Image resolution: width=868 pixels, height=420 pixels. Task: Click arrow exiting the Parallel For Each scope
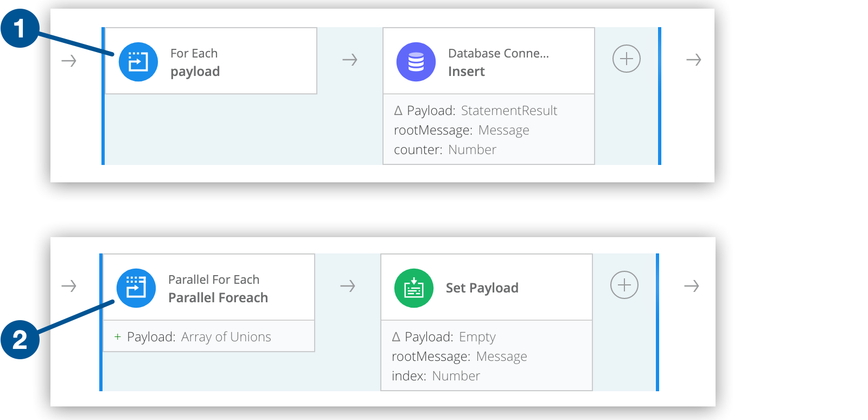[692, 286]
